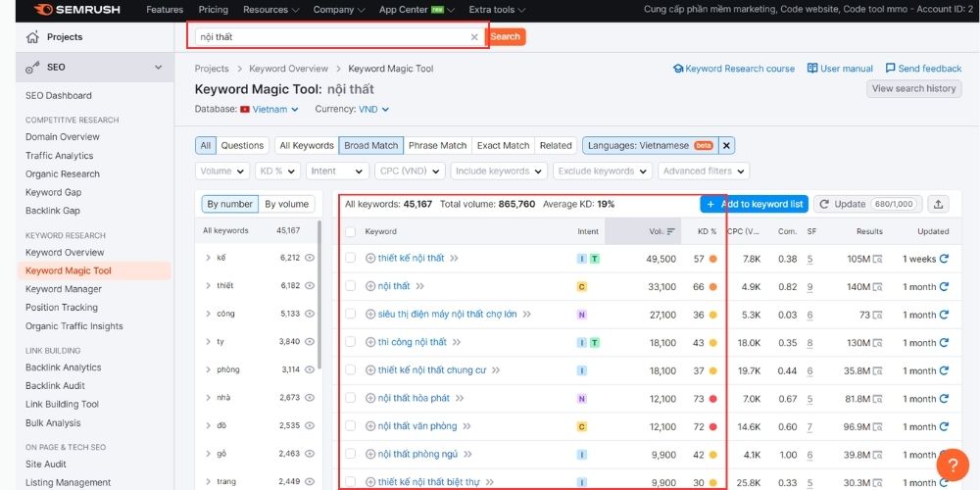Remove the Languages: Vietnamese filter
This screenshot has width=980, height=490.
click(726, 146)
